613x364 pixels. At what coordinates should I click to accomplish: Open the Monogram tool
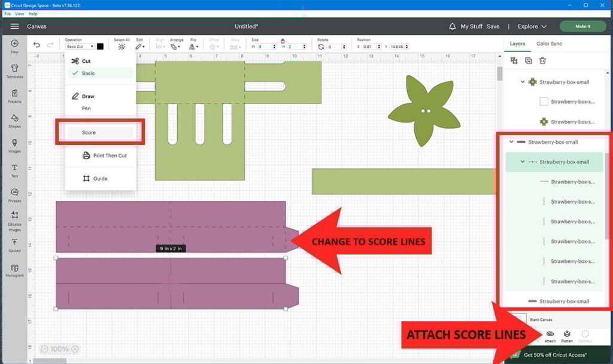(x=14, y=270)
